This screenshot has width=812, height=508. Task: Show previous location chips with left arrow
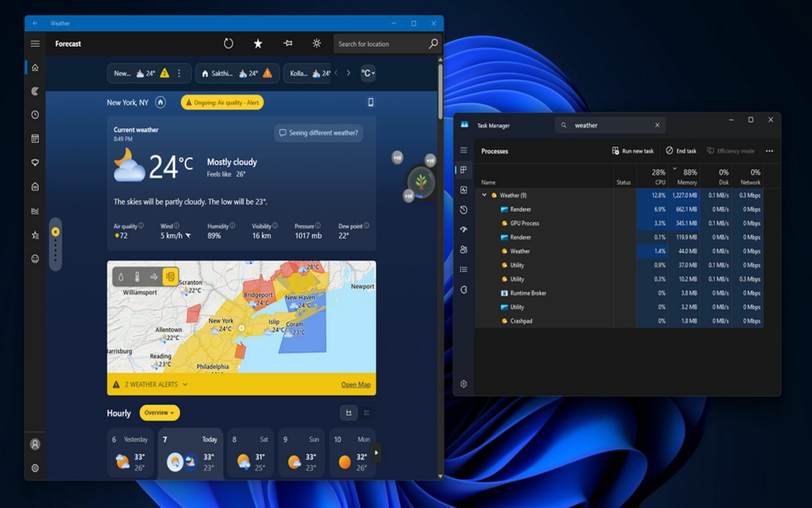336,73
